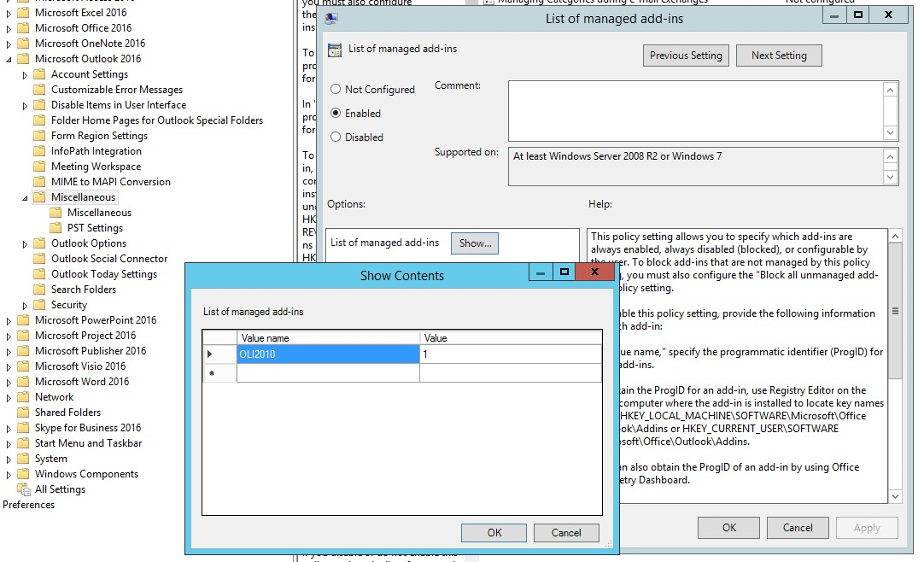
Task: Click the policy setting icon beside the dialog heading
Action: coord(335,50)
